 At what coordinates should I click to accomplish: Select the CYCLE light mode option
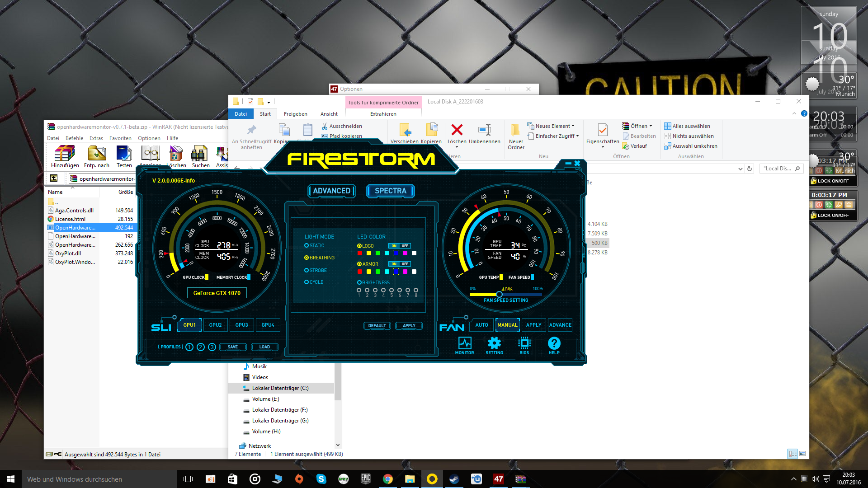tap(307, 282)
